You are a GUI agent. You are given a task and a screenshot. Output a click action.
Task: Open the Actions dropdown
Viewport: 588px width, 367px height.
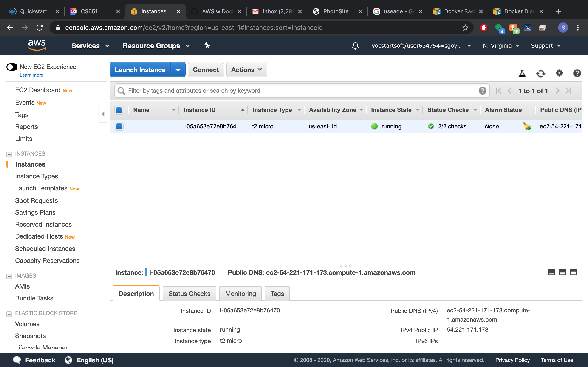[247, 70]
